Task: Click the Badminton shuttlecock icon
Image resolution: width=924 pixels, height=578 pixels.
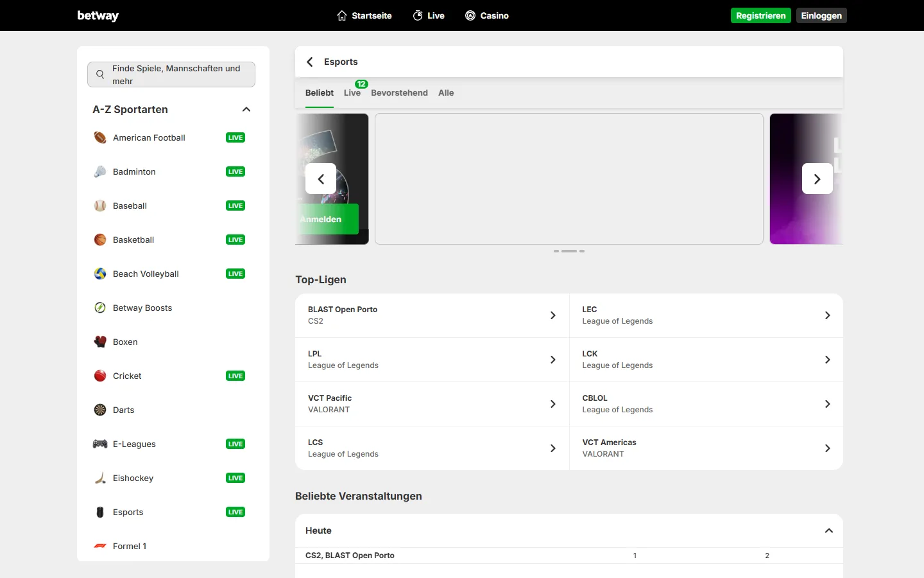Action: 100,171
